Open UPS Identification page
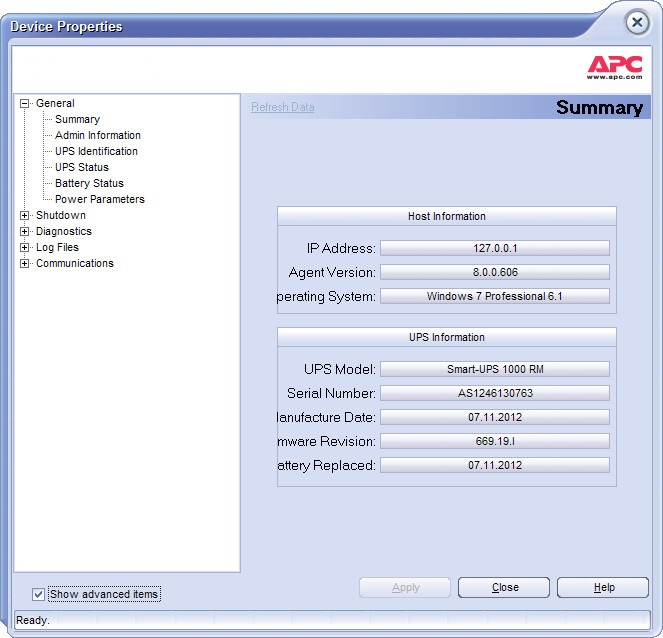The height and width of the screenshot is (638, 663). 96,151
